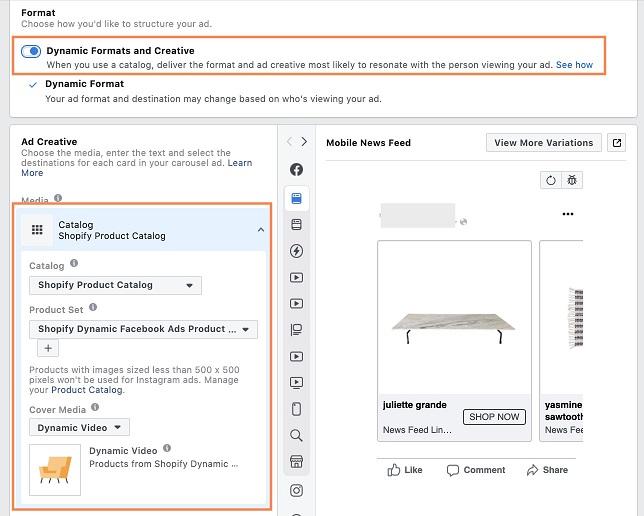Open the Catalog dropdown

(115, 285)
